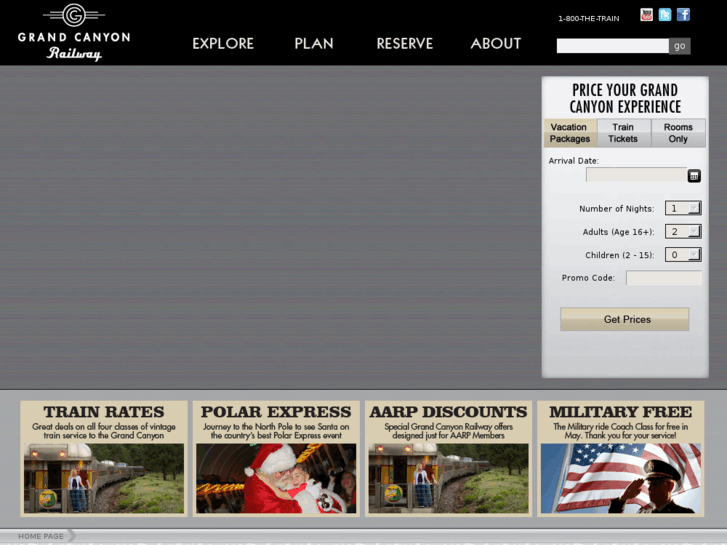Click the 1-800-THE-TRAIN phone number text
The image size is (727, 545).
point(588,19)
